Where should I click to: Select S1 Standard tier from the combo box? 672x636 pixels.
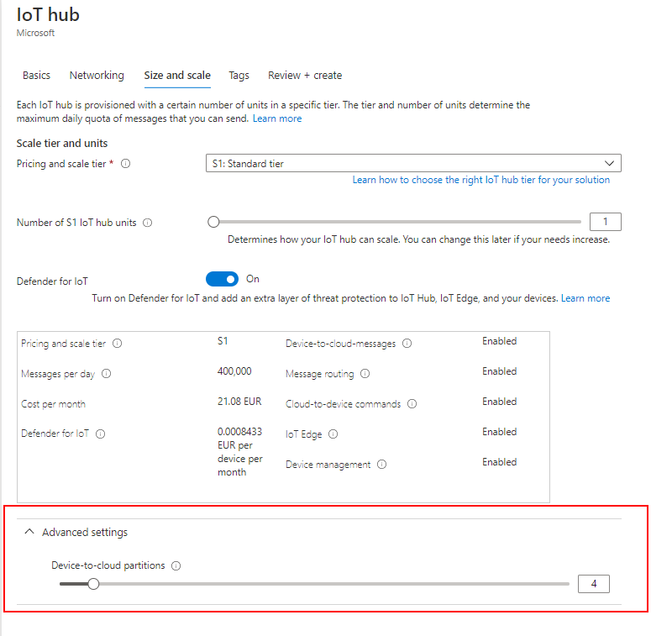click(412, 163)
